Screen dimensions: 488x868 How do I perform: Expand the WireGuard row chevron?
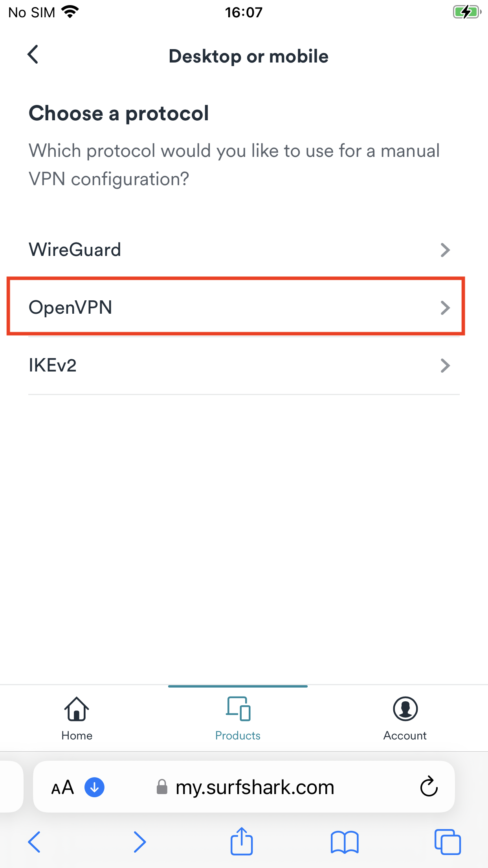pyautogui.click(x=445, y=250)
